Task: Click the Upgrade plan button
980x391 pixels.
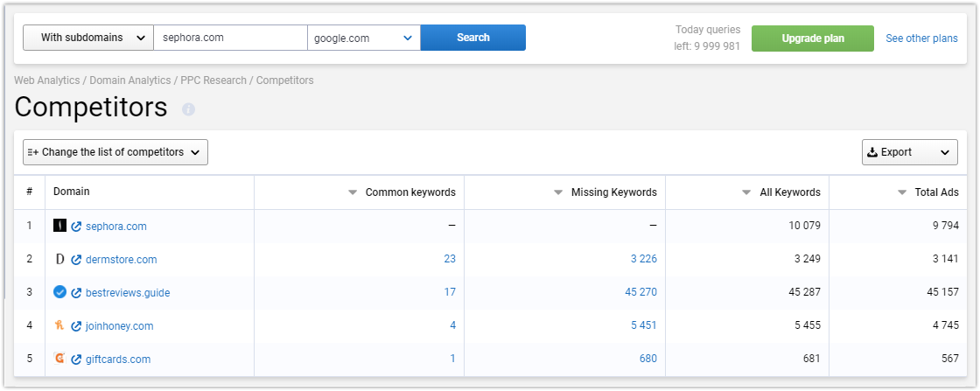Action: pos(813,38)
